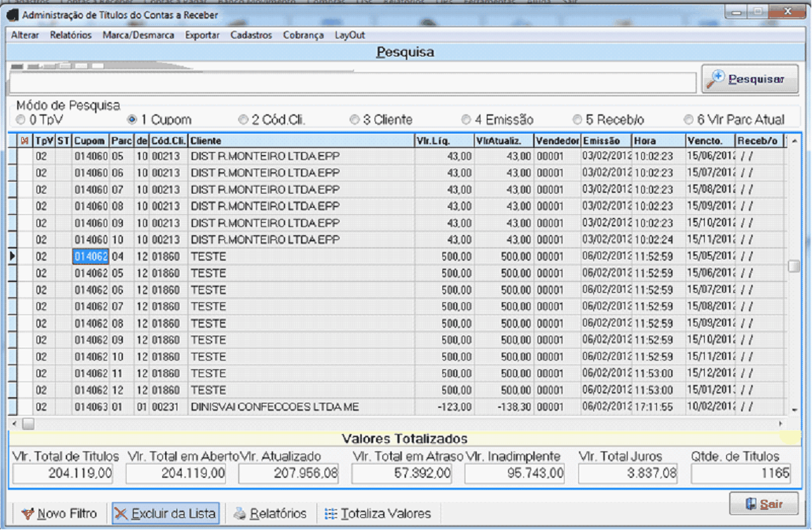The height and width of the screenshot is (530, 812).
Task: Open the Exportar menu
Action: [202, 35]
